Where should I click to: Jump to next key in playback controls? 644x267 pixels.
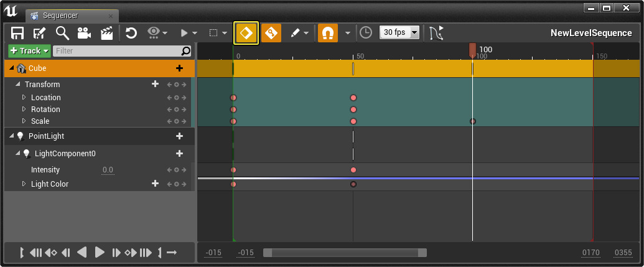tap(131, 253)
